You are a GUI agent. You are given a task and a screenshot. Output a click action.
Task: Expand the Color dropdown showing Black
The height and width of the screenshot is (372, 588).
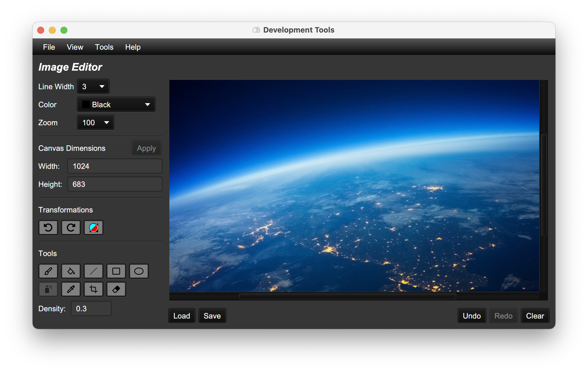click(116, 105)
